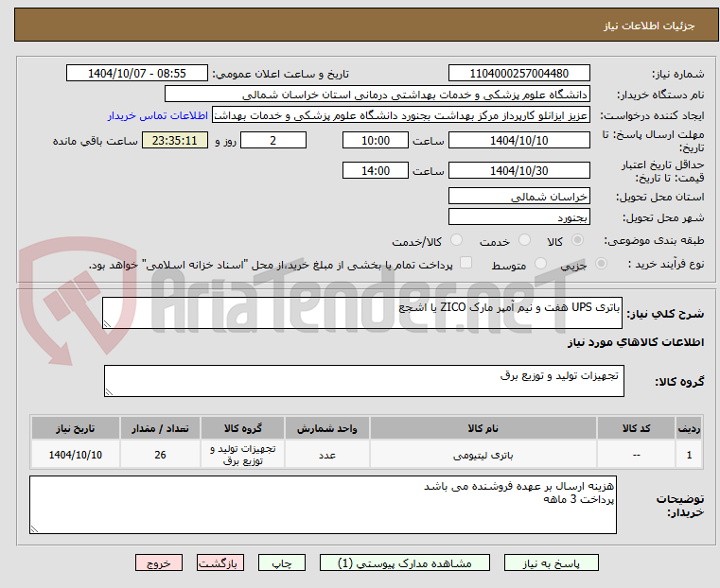The width and height of the screenshot is (720, 588).
Task: Select the جزیی purchase type radio
Action: click(x=601, y=263)
